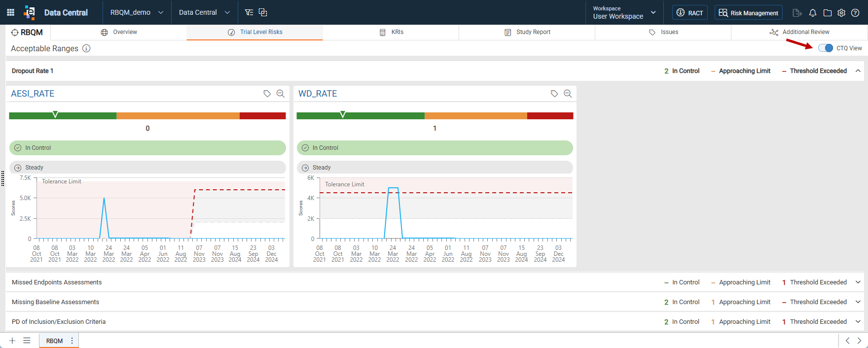Click the WD_RATE magnifier icon
The image size is (868, 348).
(568, 94)
